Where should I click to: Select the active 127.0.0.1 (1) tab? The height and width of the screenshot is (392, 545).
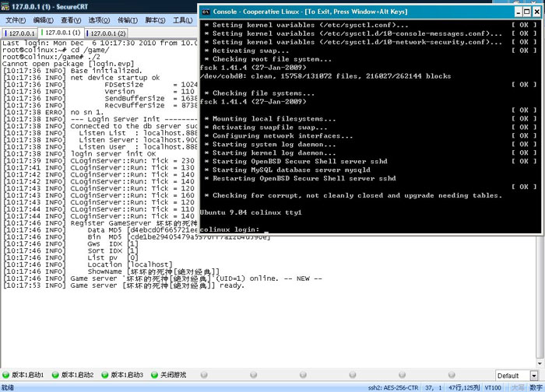(62, 33)
